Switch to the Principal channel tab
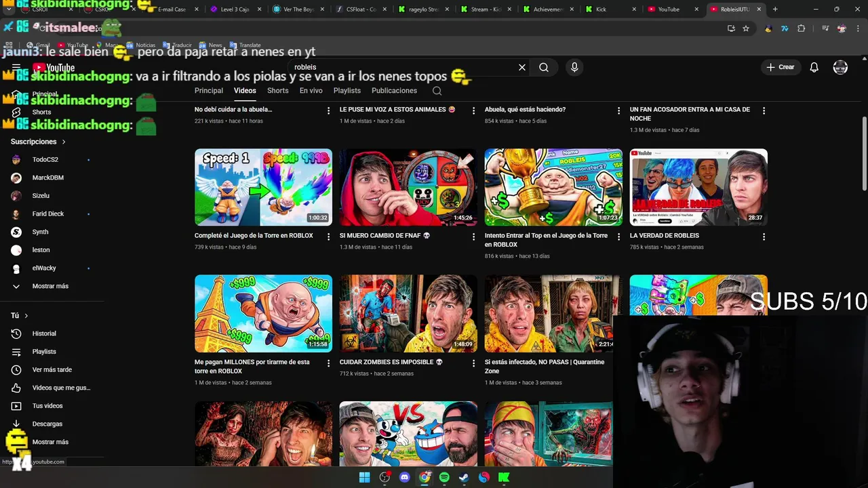868x488 pixels. point(209,91)
